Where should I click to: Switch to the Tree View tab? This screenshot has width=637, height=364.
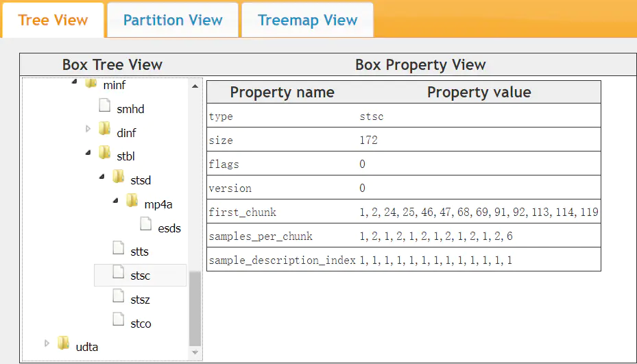(x=53, y=20)
